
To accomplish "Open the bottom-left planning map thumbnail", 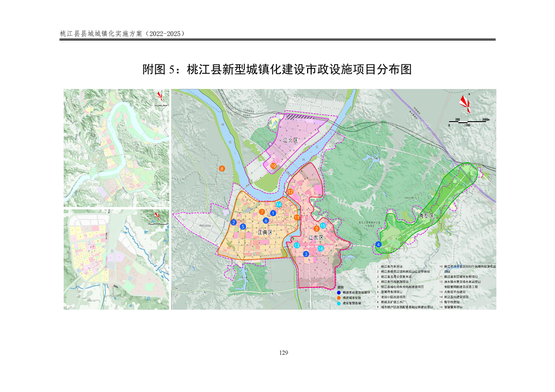I will pyautogui.click(x=116, y=260).
